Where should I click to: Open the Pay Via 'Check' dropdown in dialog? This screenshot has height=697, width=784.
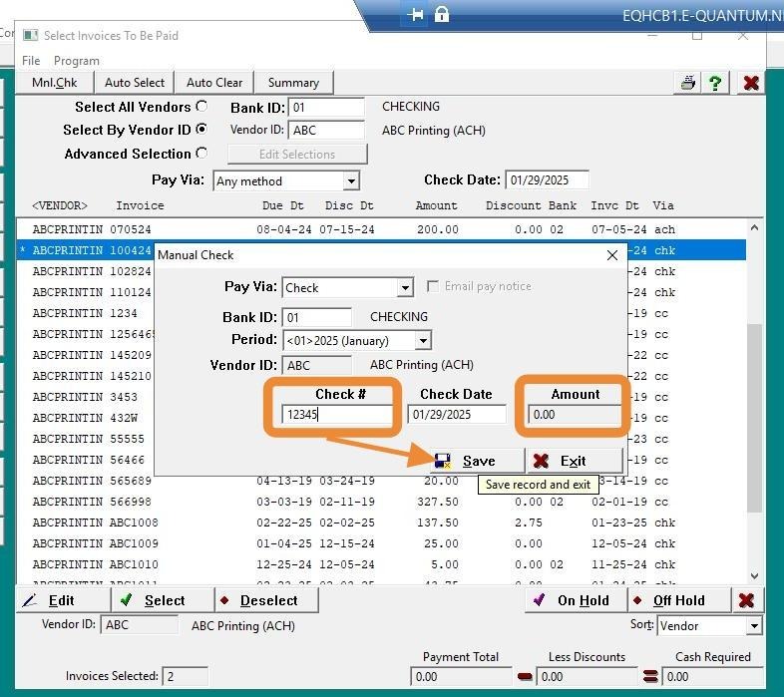coord(405,288)
